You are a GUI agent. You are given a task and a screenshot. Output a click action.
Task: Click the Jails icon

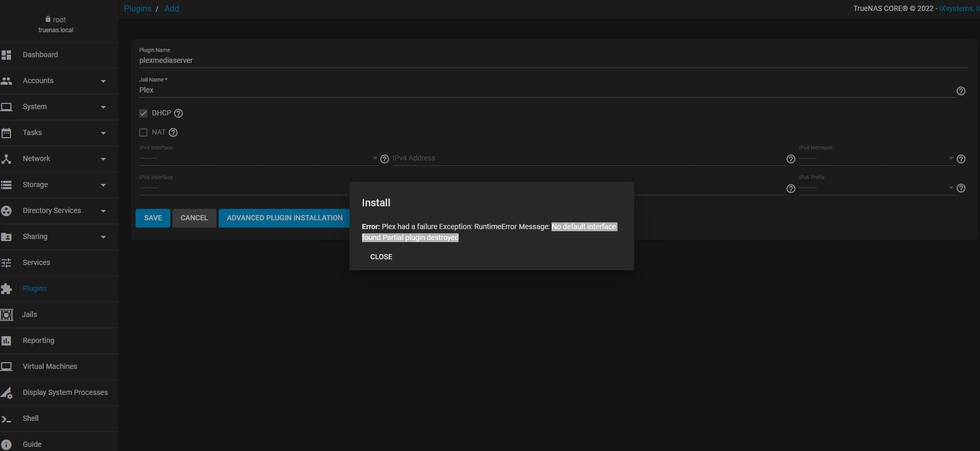pyautogui.click(x=7, y=314)
